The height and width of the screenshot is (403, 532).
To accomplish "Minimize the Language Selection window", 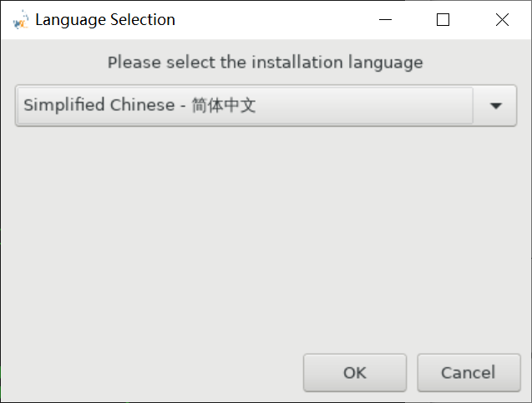I will pyautogui.click(x=386, y=20).
